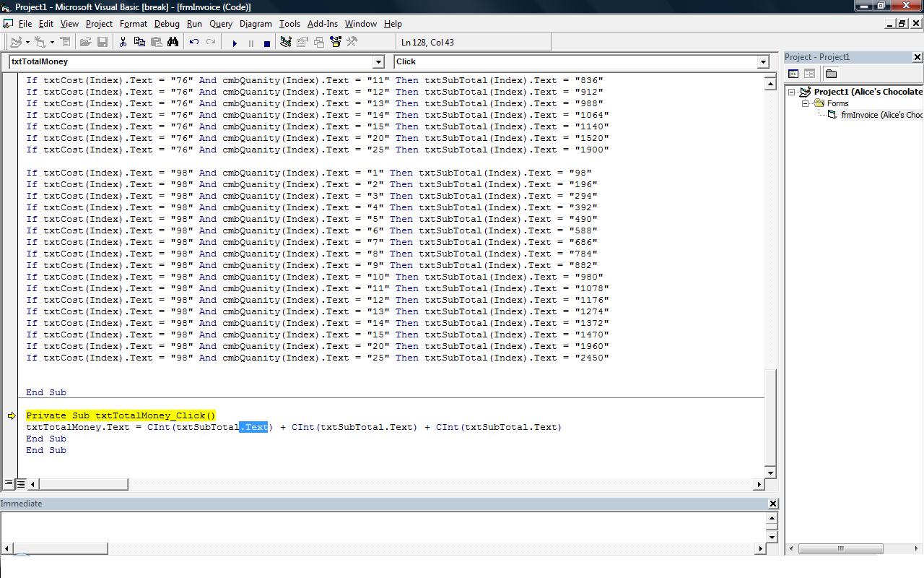The height and width of the screenshot is (578, 924).
Task: Open the Toolbox hammer-and-wrench icon
Action: point(352,43)
